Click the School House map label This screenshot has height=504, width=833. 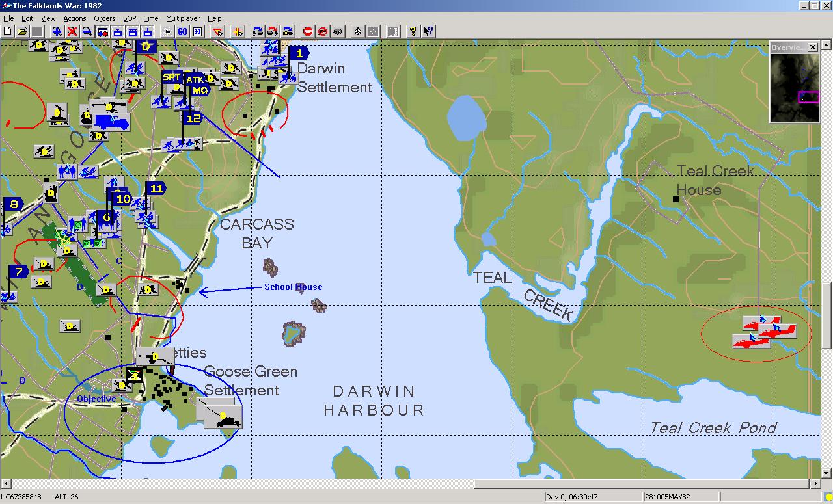[x=293, y=287]
